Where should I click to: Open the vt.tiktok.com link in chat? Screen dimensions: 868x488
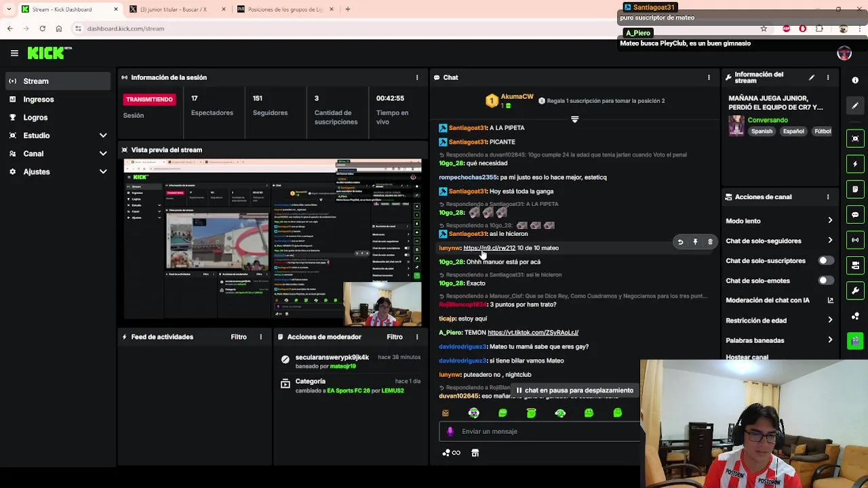click(533, 333)
